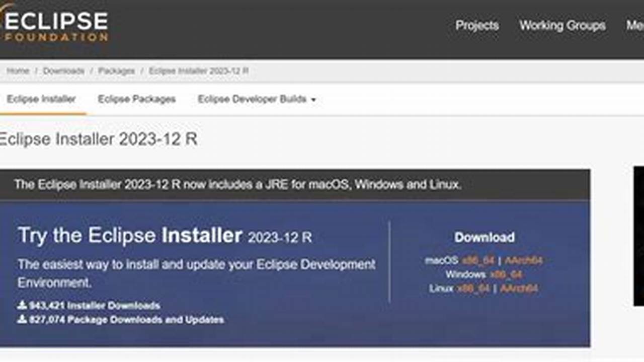Click the 943,421 Installer Downloads counter
This screenshot has height=362, width=644.
tap(94, 306)
